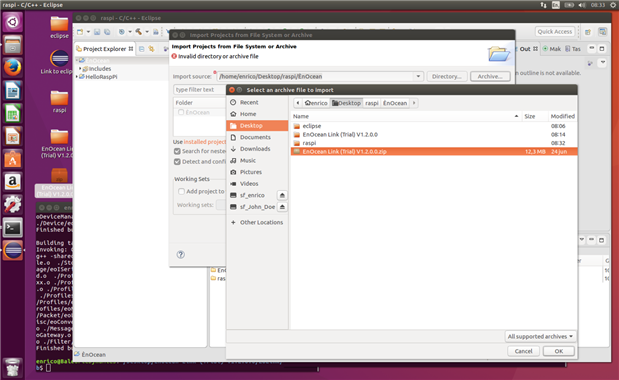Click Cancel in file chooser dialog
Viewport: 619px width, 380px height.
tap(523, 351)
